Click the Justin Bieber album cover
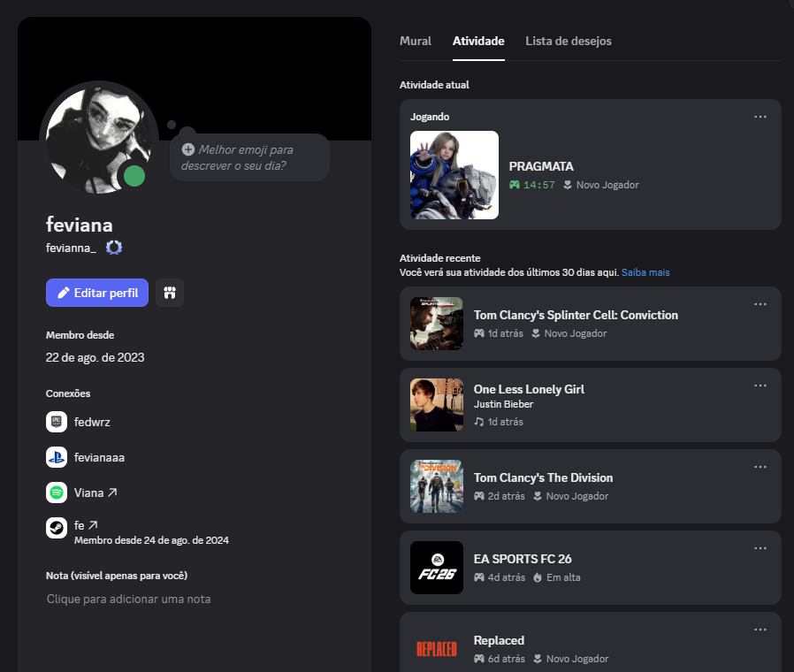 pyautogui.click(x=437, y=405)
